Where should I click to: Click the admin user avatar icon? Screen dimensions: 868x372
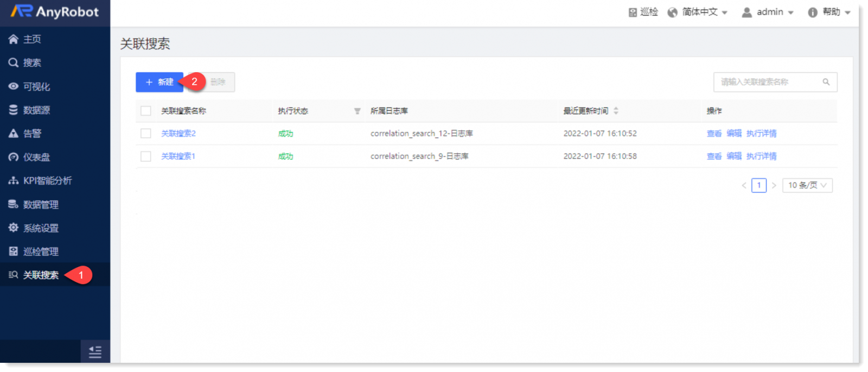(747, 12)
